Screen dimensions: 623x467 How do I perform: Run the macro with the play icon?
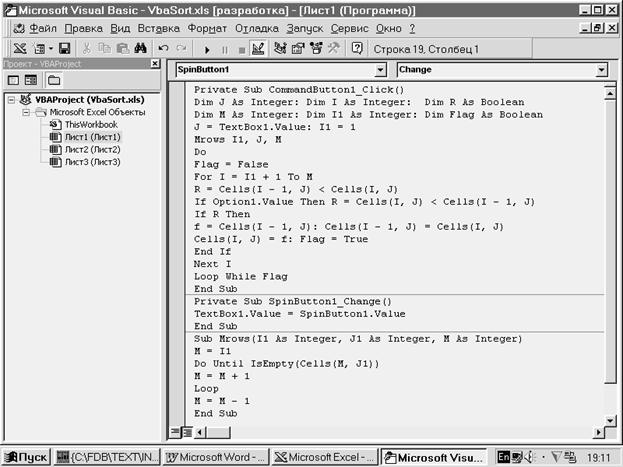tap(206, 48)
